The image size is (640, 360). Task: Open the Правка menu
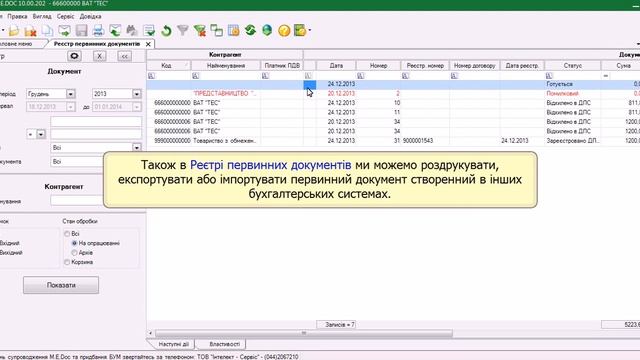[17, 16]
